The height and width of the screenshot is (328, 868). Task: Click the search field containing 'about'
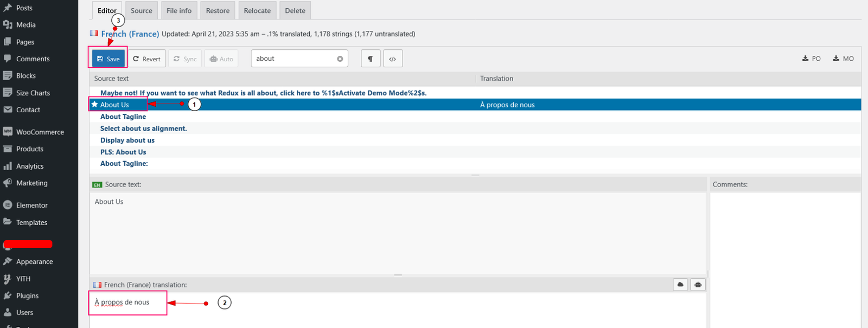click(x=293, y=59)
